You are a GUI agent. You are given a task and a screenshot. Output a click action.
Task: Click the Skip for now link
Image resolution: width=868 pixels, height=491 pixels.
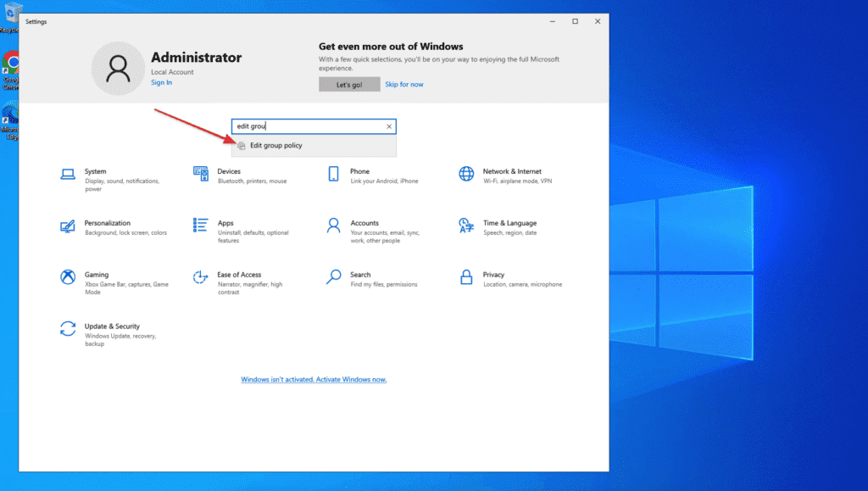click(x=404, y=85)
